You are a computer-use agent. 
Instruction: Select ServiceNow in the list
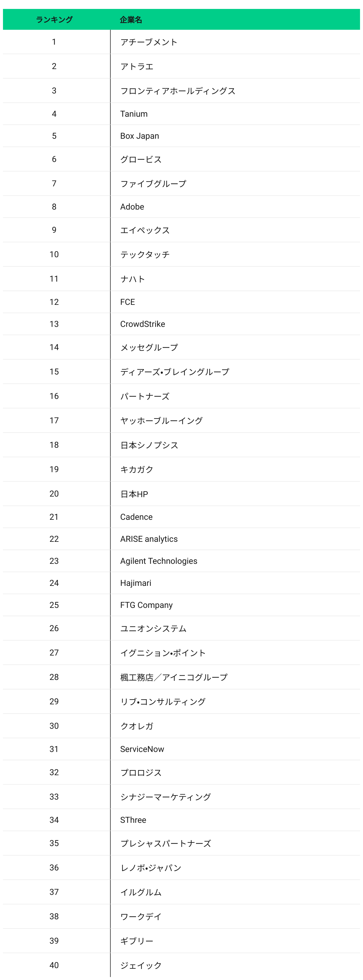(x=142, y=749)
